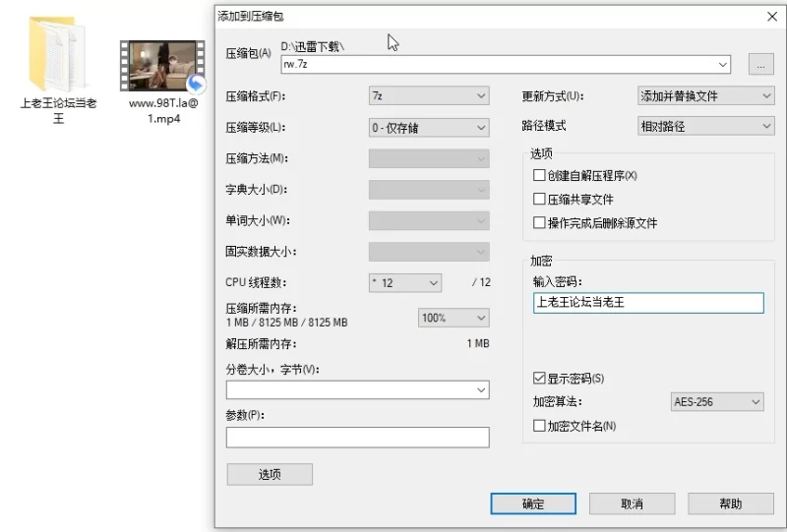Close the Add to Archive dialog
Viewport: 787px width, 532px height.
[x=772, y=16]
